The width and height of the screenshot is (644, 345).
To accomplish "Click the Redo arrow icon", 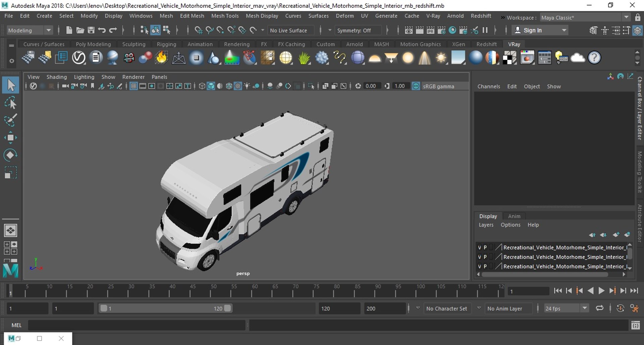I will tap(113, 30).
